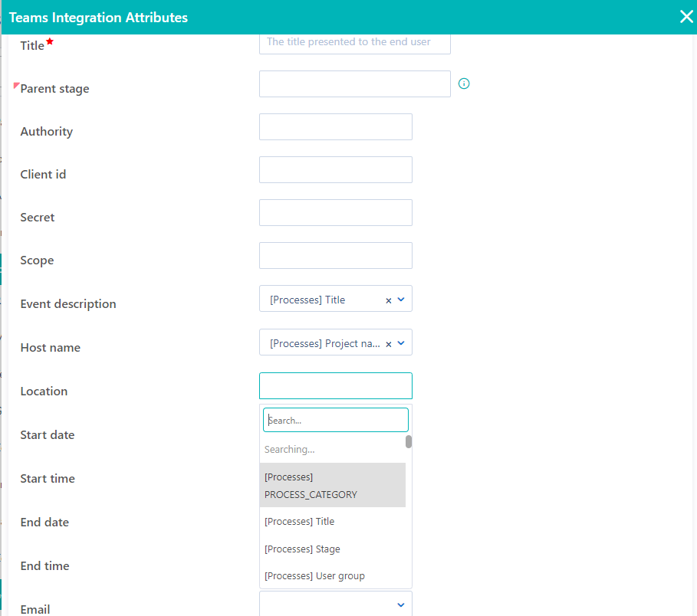This screenshot has height=616, width=697.
Task: Click the Location input field
Action: point(335,385)
